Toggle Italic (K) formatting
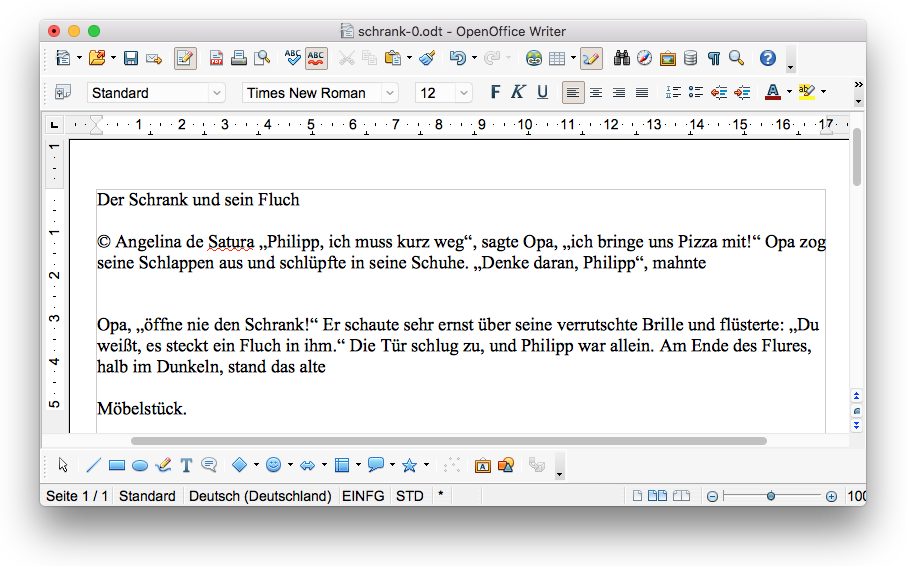The height and width of the screenshot is (566, 906). (x=518, y=92)
